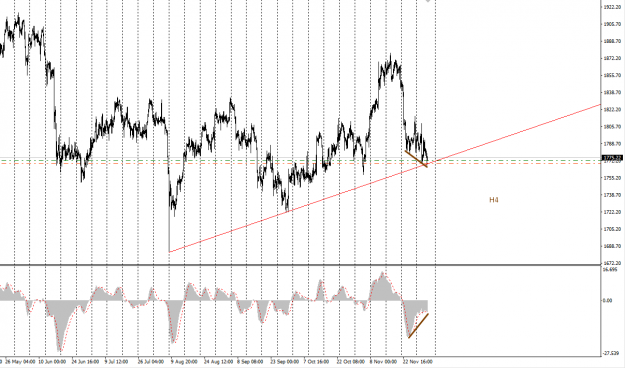Click the 1872.20 price axis label

613,59
